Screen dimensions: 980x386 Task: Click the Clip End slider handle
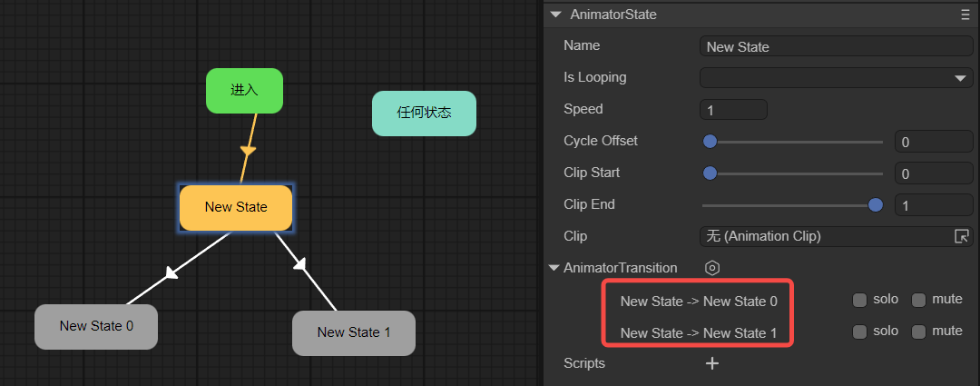(x=876, y=205)
